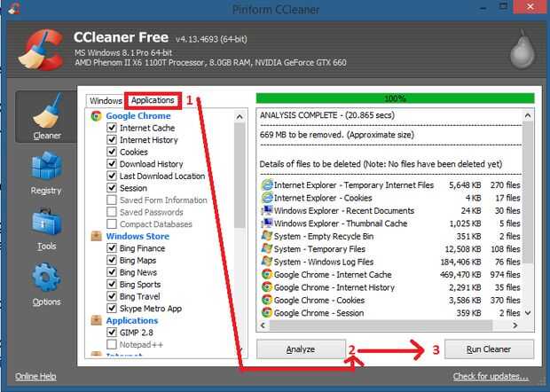Click the Windows Store group icon
Viewport: 550px width, 392px height.
click(96, 236)
